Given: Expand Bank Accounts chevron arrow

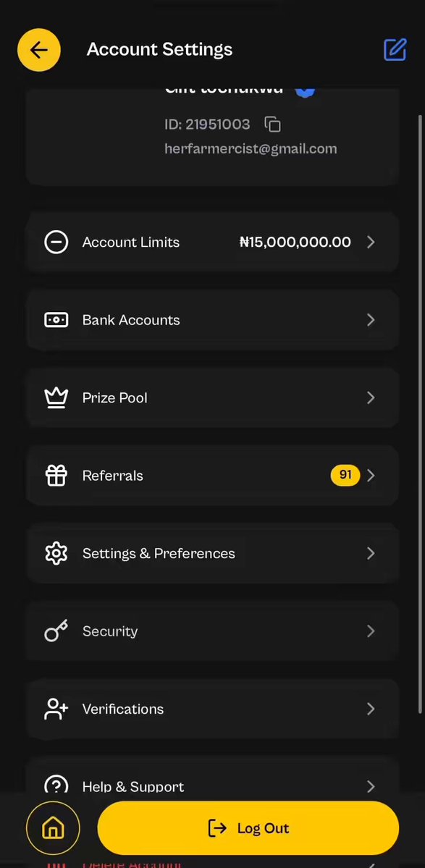Looking at the screenshot, I should coord(371,320).
